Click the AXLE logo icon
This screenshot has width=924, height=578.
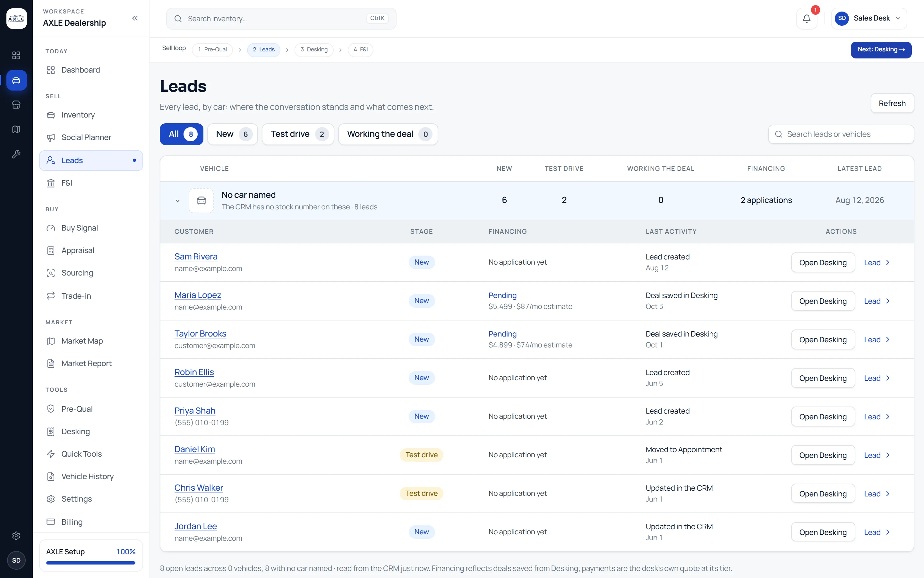(x=16, y=18)
